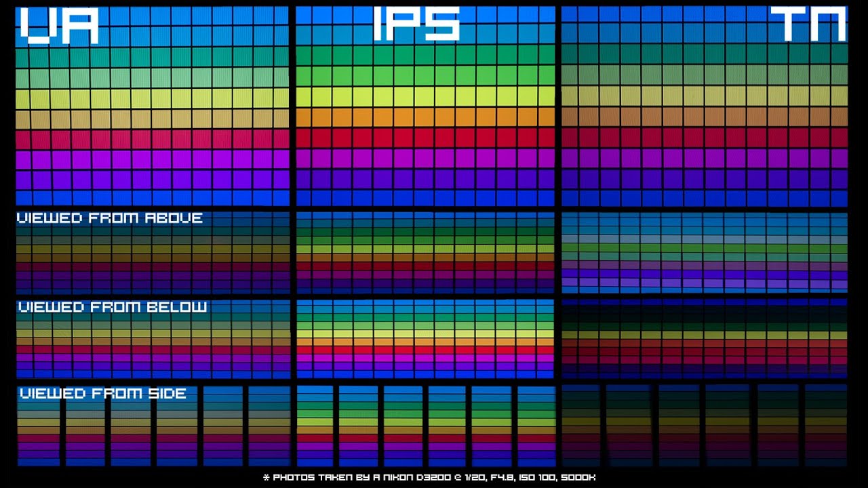This screenshot has width=868, height=488.
Task: Pick the IPS photo viewed from below
Action: 425,339
